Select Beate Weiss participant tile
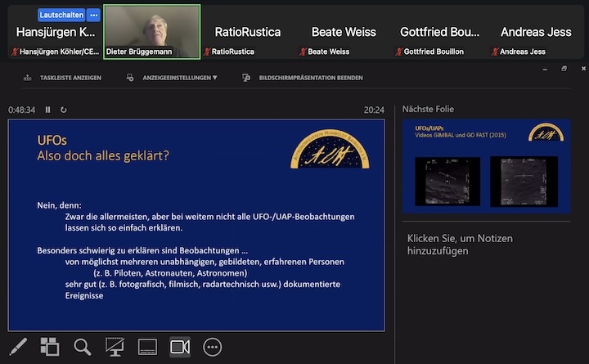 [344, 32]
